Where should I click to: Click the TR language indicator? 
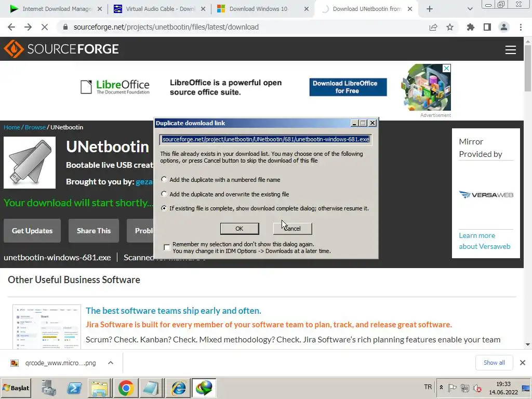click(x=428, y=387)
